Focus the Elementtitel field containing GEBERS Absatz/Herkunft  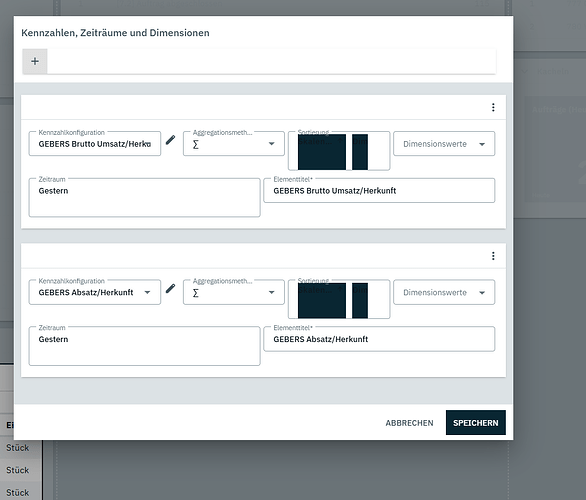(x=379, y=339)
